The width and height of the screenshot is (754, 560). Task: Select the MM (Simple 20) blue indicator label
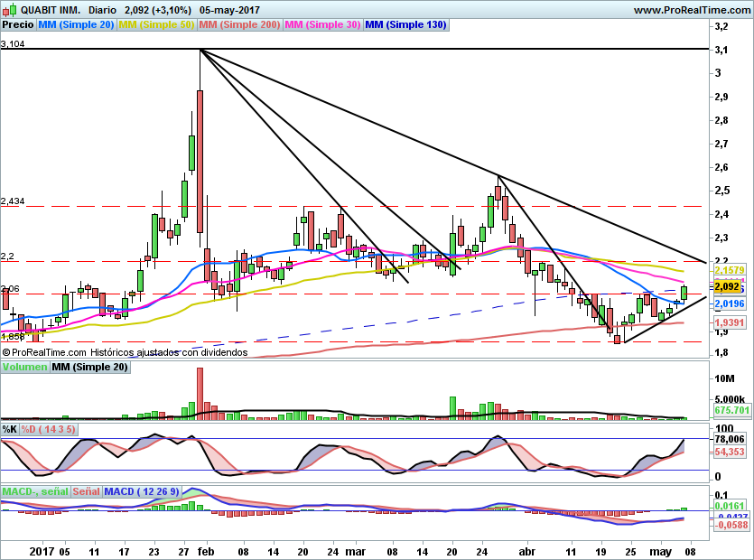tap(76, 25)
